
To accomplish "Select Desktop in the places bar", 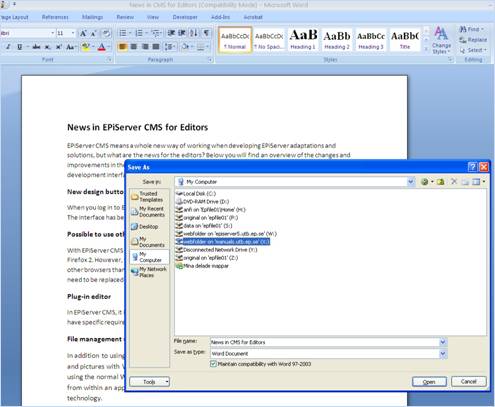I will tap(149, 226).
